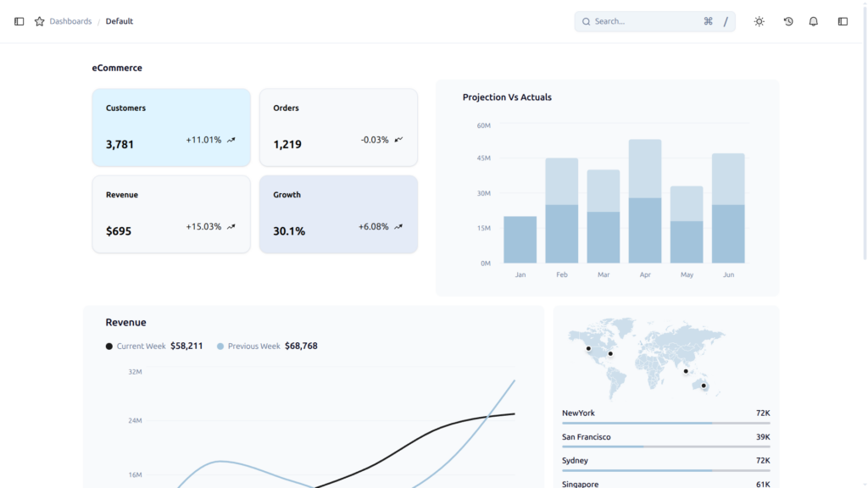
Task: Toggle the right sidebar panel icon
Action: tap(843, 21)
